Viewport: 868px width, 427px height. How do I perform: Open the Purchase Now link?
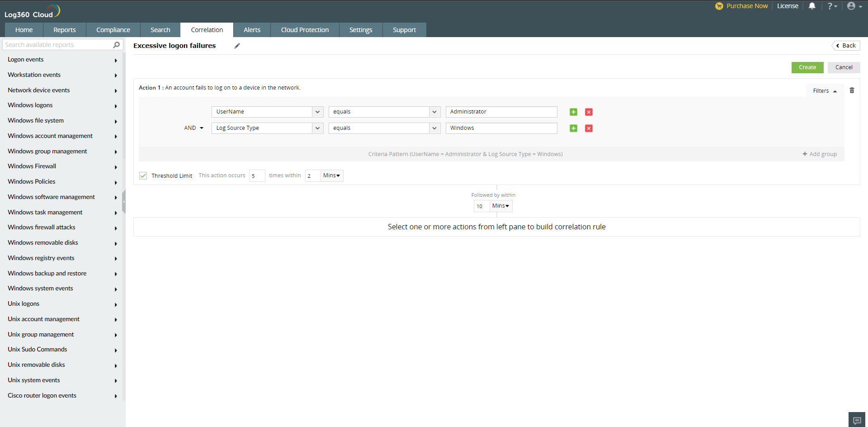click(747, 6)
